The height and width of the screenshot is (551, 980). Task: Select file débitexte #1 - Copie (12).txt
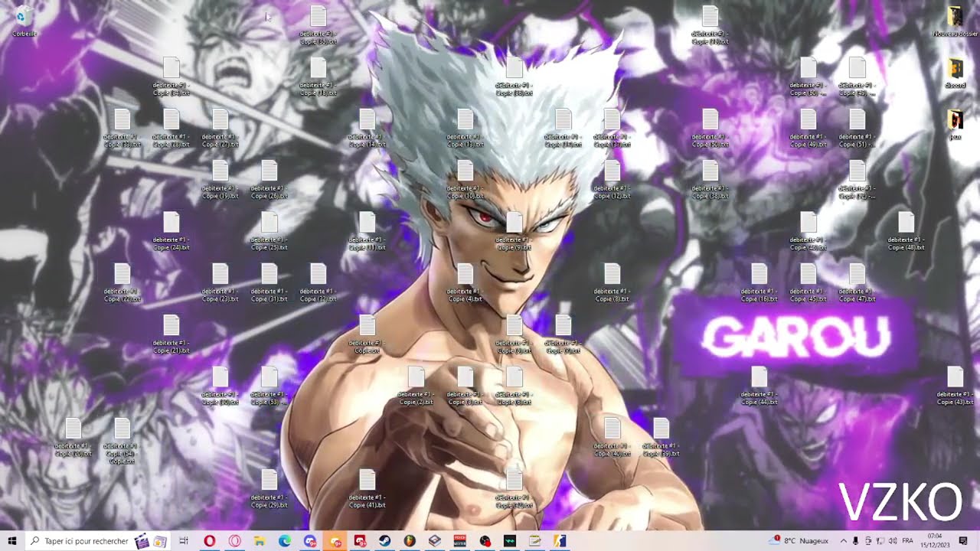[x=612, y=180]
